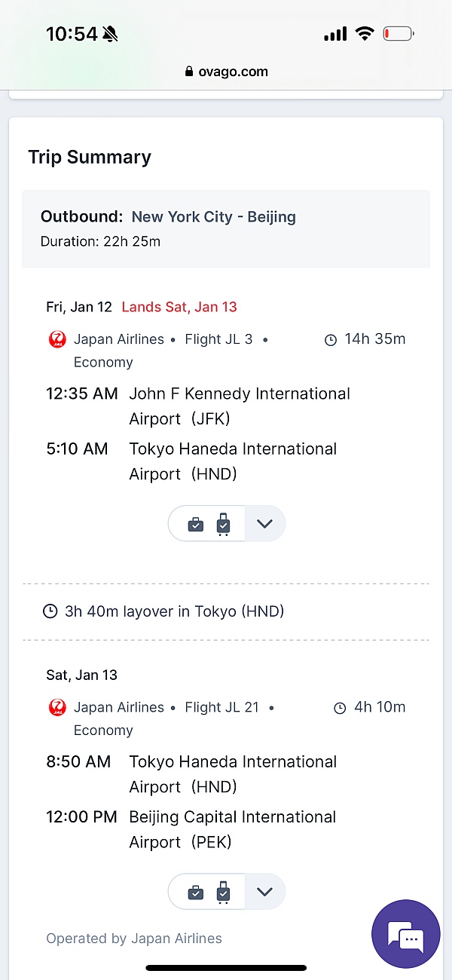Tap the red Lands Sat, Jan 13 notice
This screenshot has width=452, height=980.
(x=179, y=307)
